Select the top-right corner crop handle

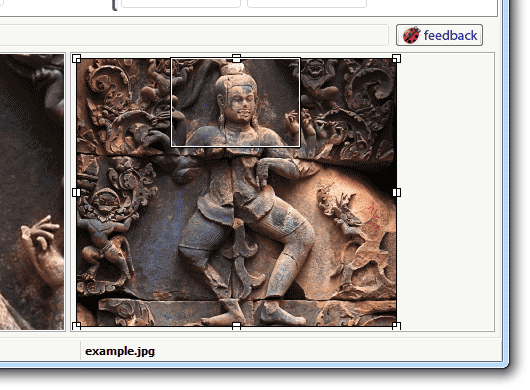click(396, 58)
